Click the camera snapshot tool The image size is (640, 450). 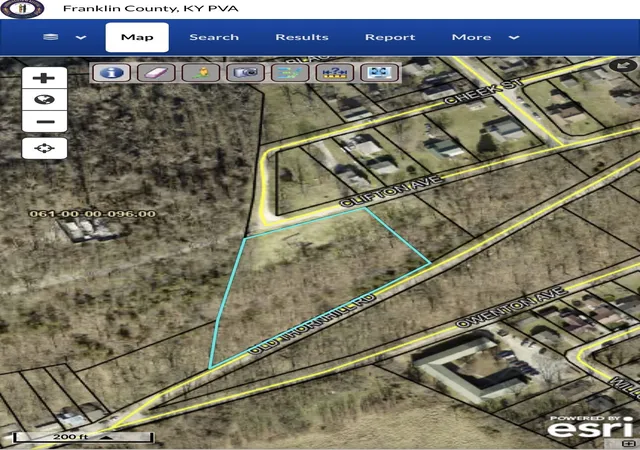[245, 73]
